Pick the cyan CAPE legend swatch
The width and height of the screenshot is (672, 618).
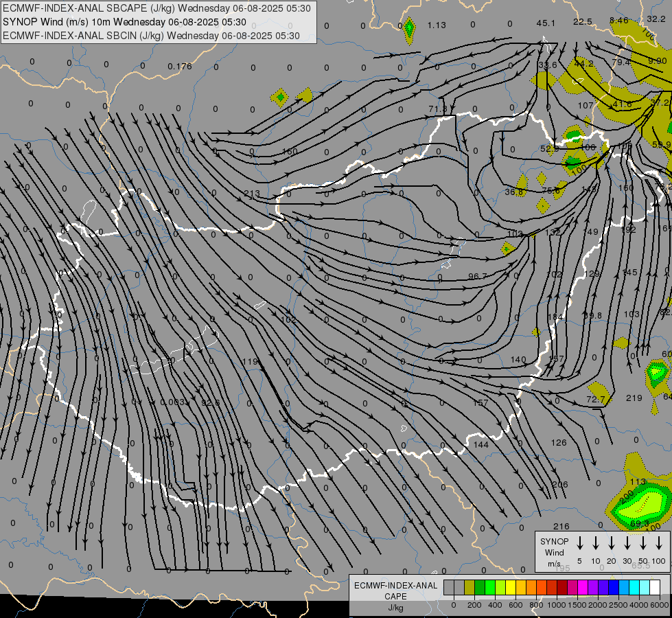(x=634, y=587)
